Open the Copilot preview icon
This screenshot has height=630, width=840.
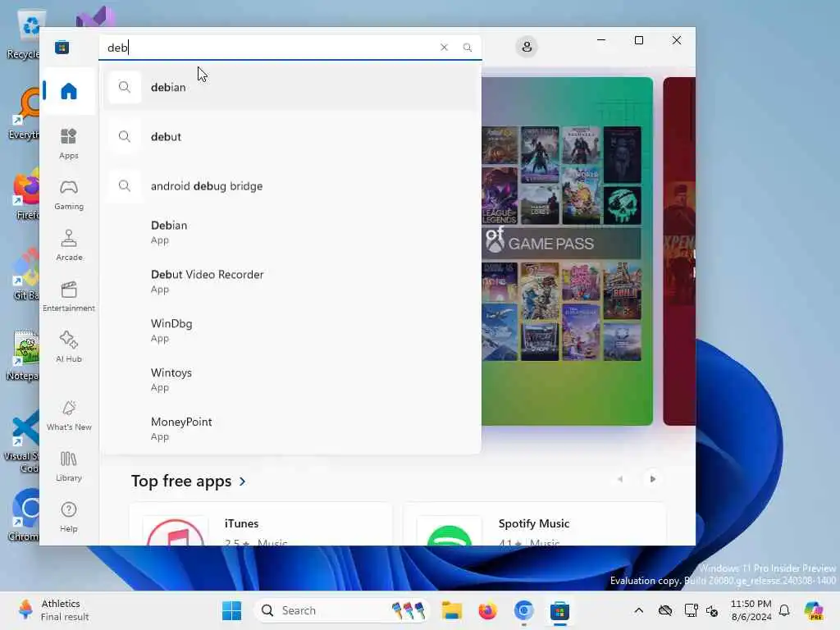[x=813, y=610]
